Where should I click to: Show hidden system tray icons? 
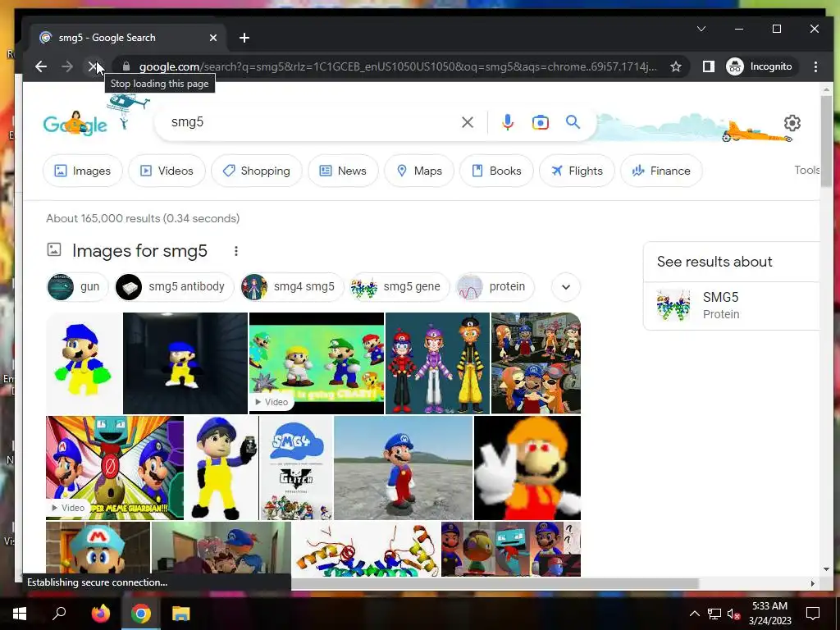694,614
